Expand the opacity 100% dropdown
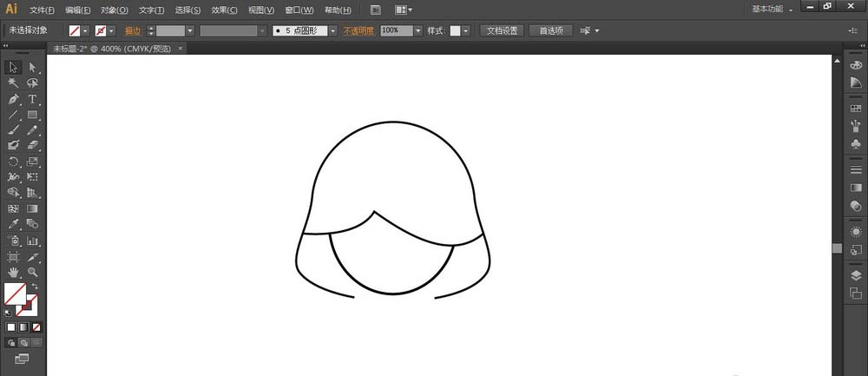Image resolution: width=868 pixels, height=376 pixels. pos(418,30)
